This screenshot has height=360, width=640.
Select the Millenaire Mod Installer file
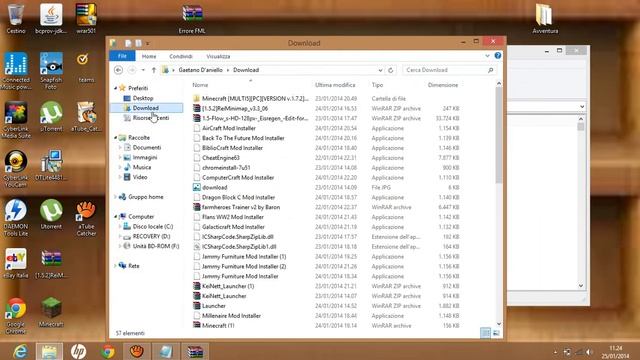tap(231, 316)
